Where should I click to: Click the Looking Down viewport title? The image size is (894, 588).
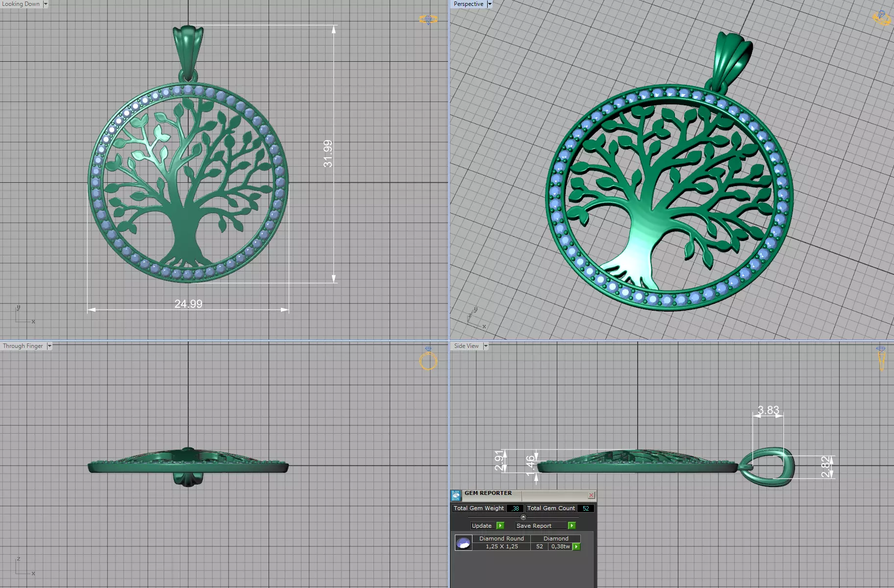[21, 4]
